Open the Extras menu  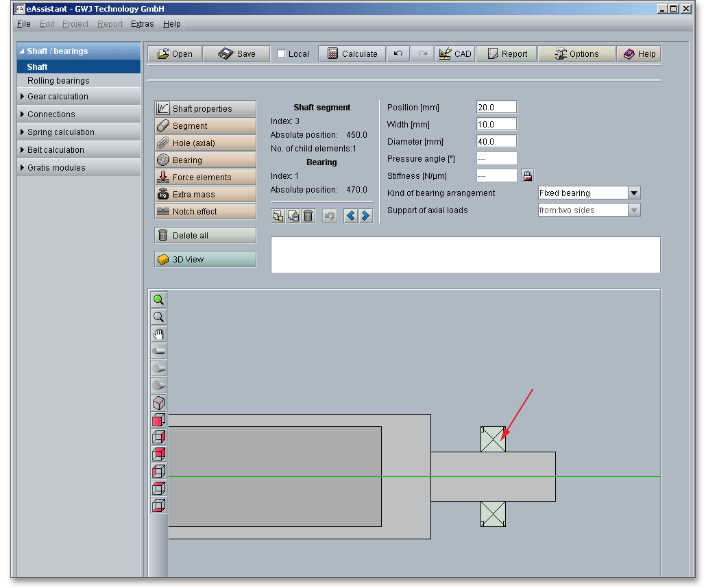(142, 24)
